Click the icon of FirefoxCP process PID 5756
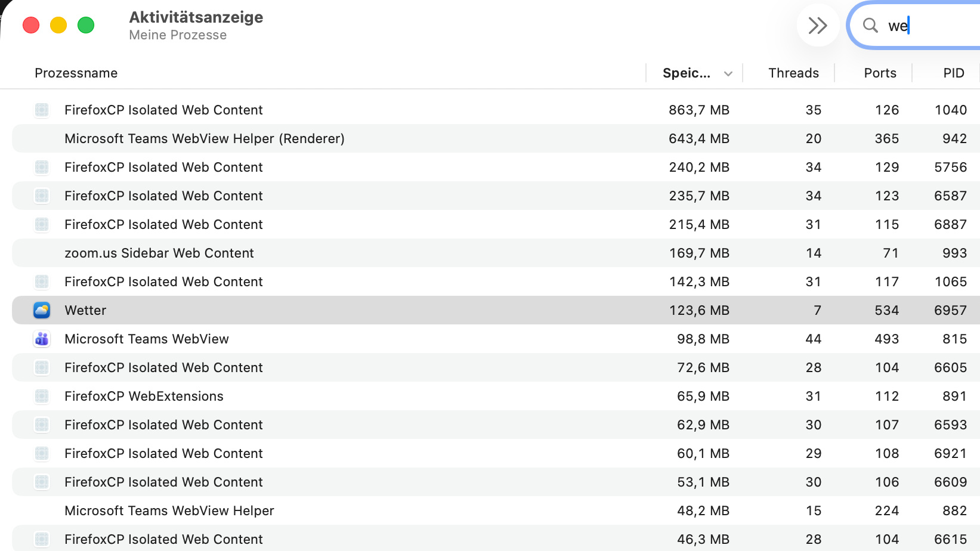980x551 pixels. (42, 167)
